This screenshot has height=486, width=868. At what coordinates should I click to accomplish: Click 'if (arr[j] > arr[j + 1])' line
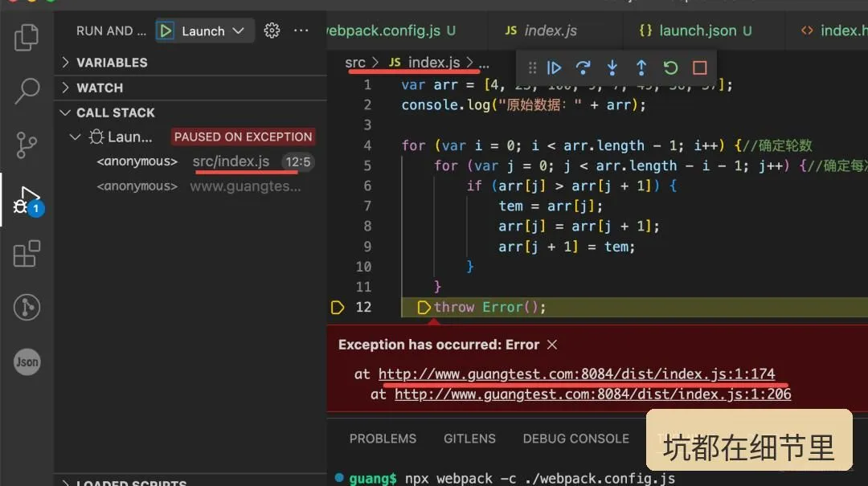[x=571, y=186]
